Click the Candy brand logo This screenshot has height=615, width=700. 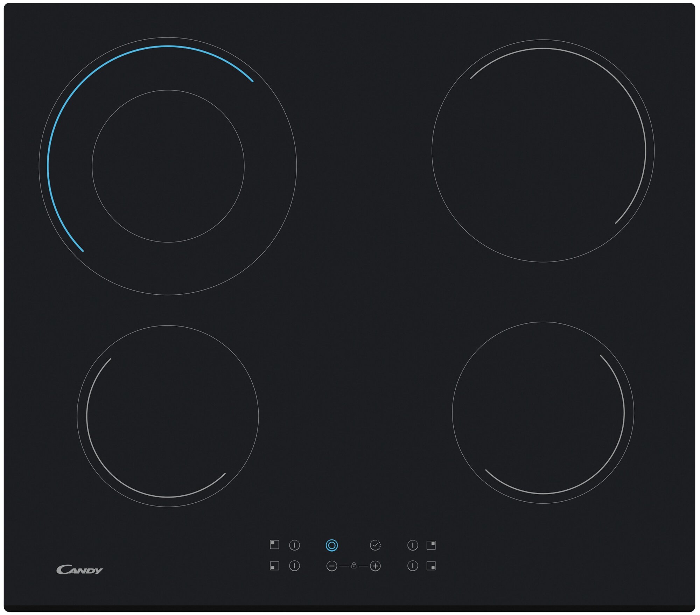tap(80, 570)
